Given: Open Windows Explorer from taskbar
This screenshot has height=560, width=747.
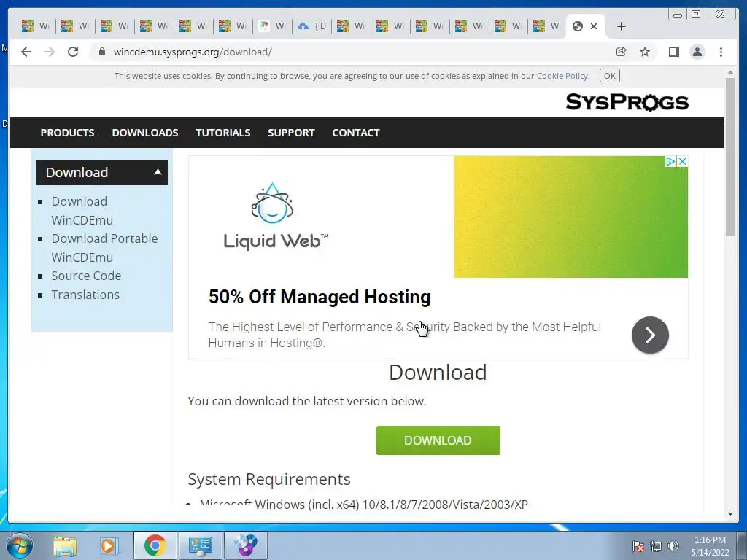Looking at the screenshot, I should tap(65, 545).
